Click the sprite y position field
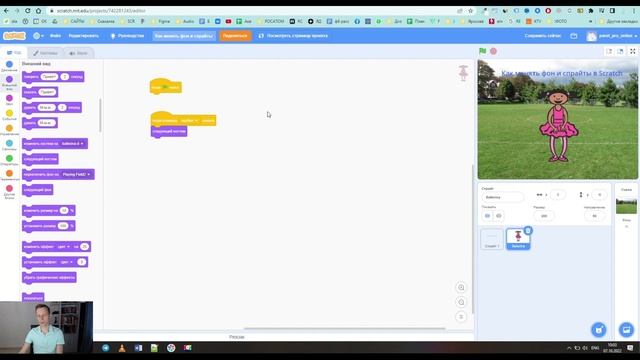 599,195
